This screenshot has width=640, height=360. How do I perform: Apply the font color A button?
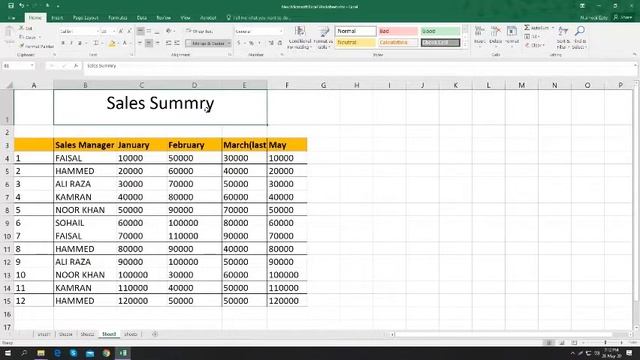click(125, 43)
